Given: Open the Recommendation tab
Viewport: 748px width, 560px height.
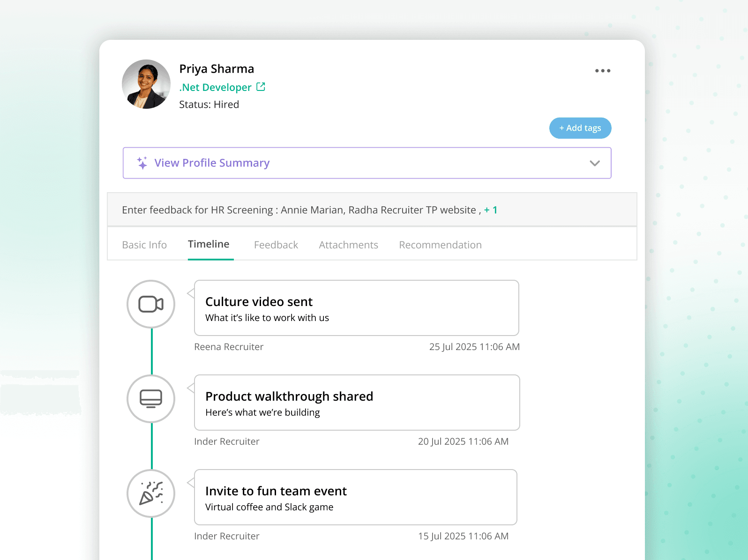Looking at the screenshot, I should (441, 245).
